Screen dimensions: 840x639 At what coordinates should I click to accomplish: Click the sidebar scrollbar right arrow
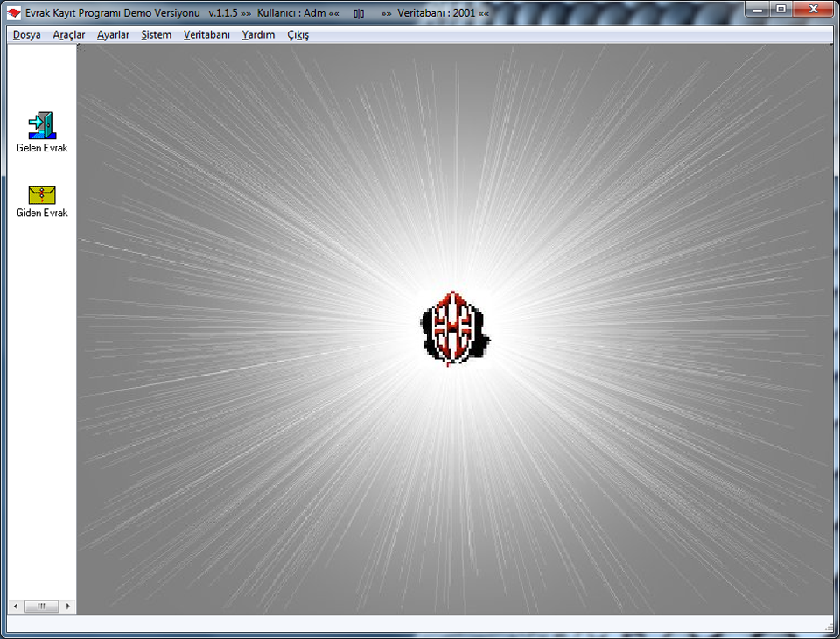(x=67, y=607)
